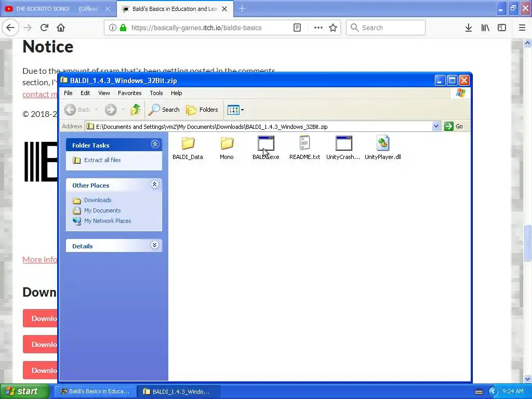532x399 pixels.
Task: Click the Go button beside address bar
Action: coord(454,126)
